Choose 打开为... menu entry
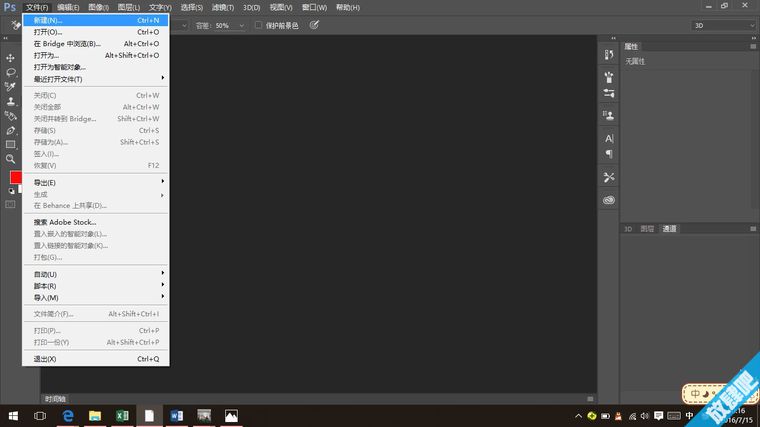The height and width of the screenshot is (427, 760). pos(96,55)
